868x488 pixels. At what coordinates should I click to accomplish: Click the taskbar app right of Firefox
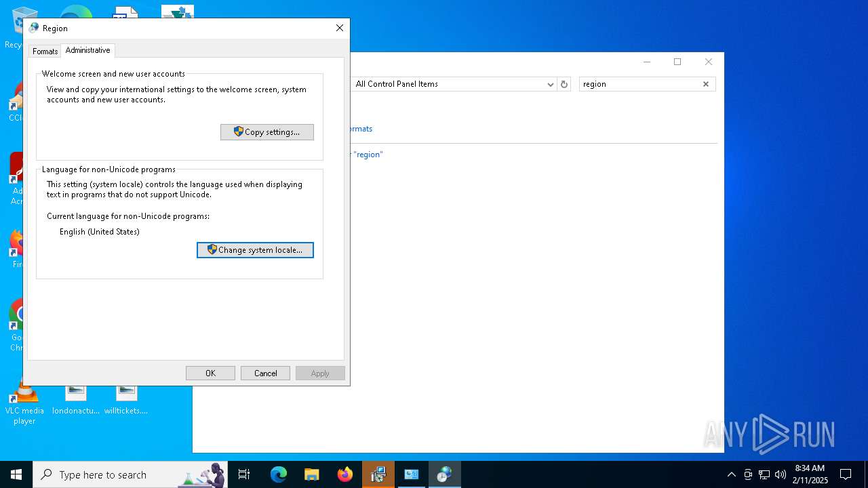[378, 474]
